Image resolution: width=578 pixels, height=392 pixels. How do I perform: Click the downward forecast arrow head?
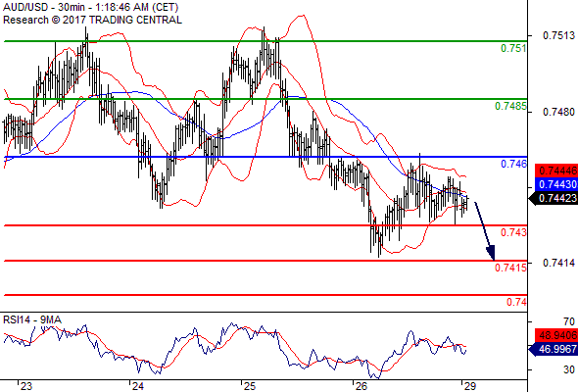491,253
